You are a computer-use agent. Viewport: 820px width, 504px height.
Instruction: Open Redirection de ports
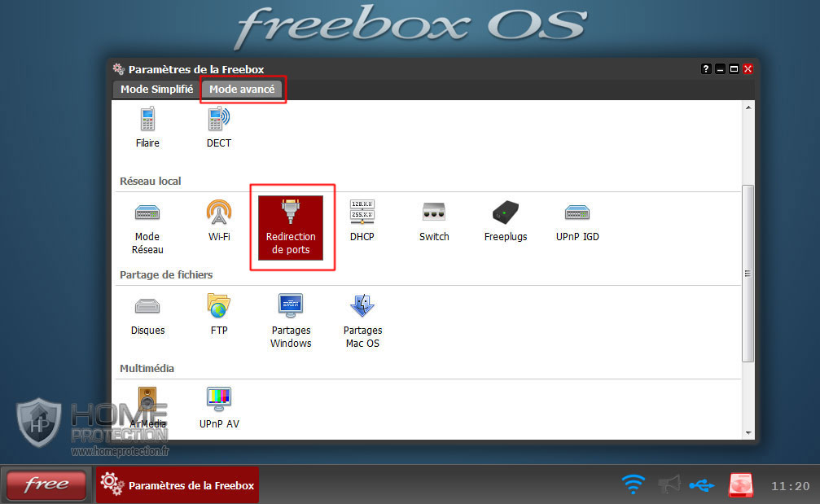tap(290, 228)
